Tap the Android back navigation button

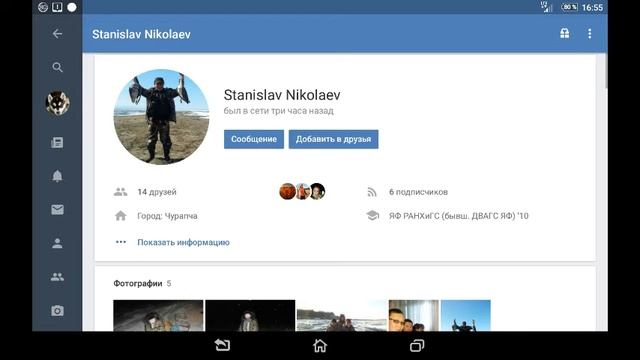(x=222, y=345)
